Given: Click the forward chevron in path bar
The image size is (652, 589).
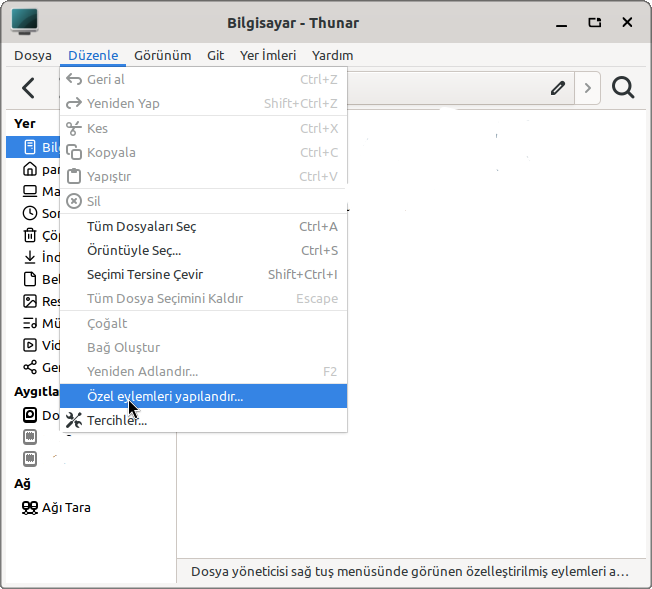Looking at the screenshot, I should coord(587,88).
